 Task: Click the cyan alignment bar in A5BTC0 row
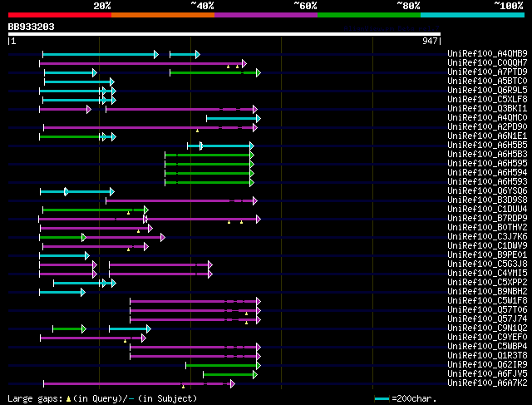80,81
